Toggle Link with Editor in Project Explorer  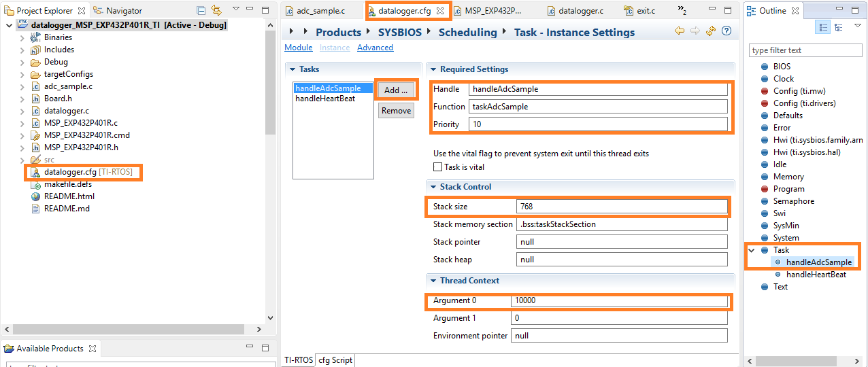pyautogui.click(x=216, y=10)
